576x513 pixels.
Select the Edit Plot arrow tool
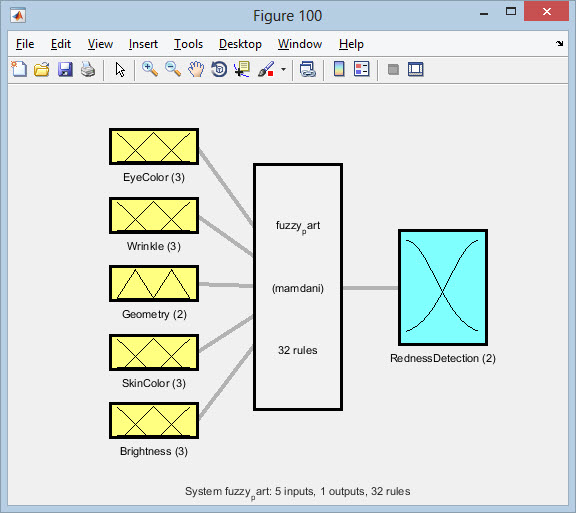120,69
